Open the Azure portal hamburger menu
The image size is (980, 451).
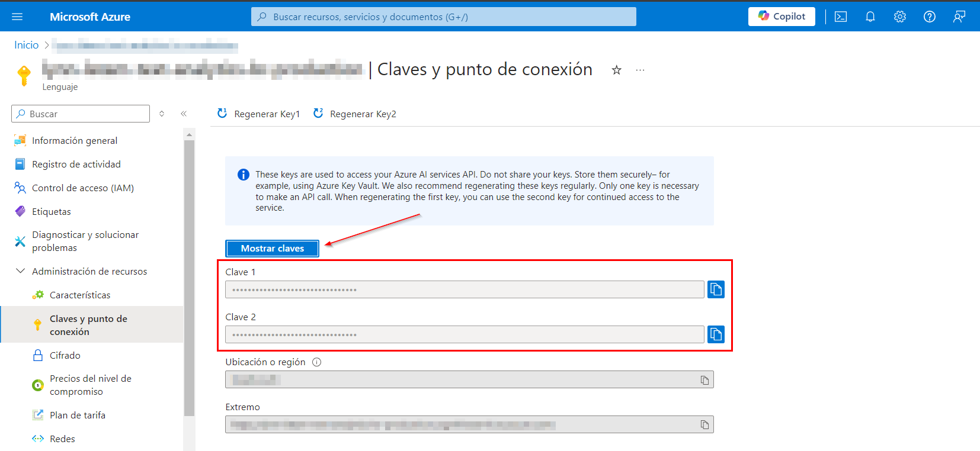pyautogui.click(x=17, y=17)
